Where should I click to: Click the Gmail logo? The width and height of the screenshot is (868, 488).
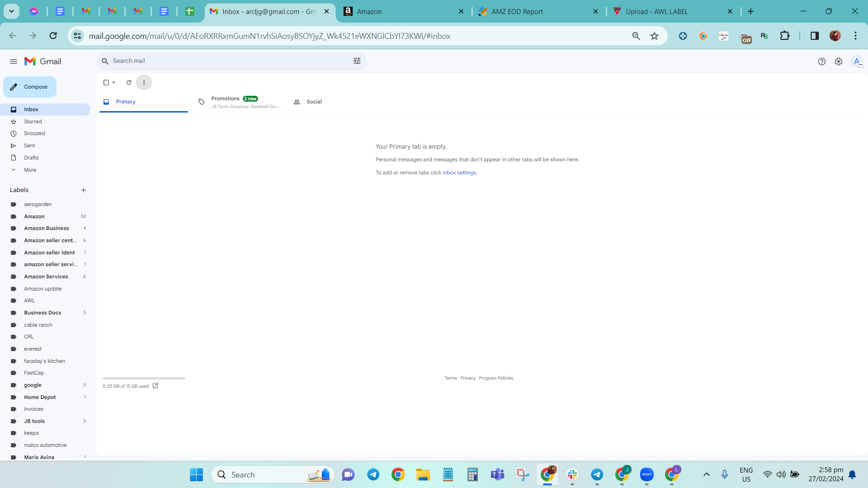coord(43,61)
